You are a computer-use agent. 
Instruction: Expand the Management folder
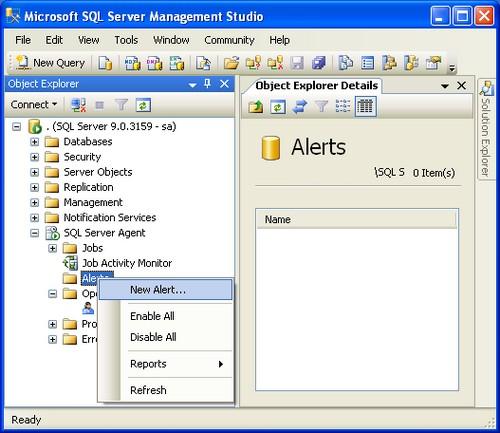pyautogui.click(x=34, y=203)
